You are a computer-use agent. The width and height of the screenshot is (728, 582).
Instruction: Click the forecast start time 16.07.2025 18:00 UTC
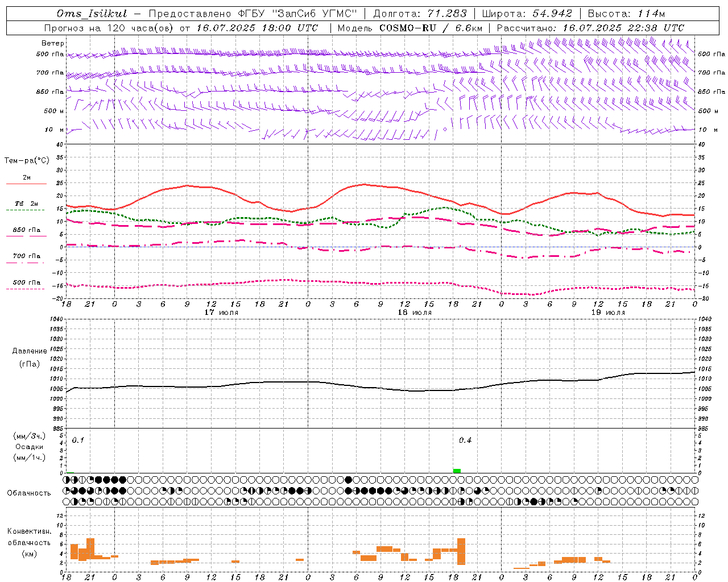(x=257, y=28)
